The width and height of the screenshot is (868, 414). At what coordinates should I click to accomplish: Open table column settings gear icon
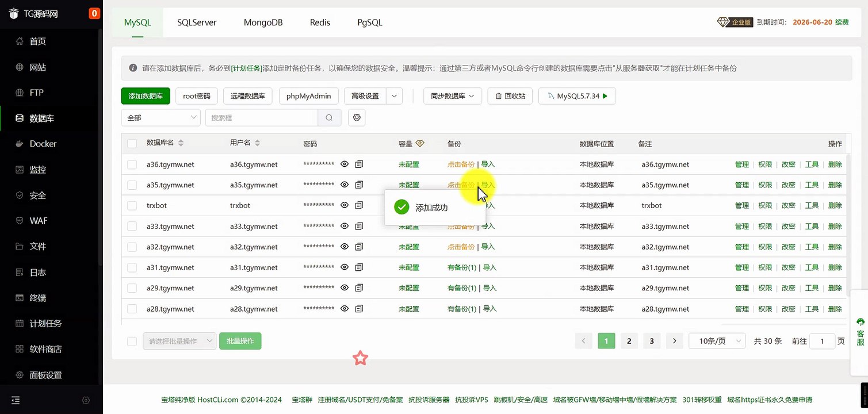pyautogui.click(x=357, y=117)
